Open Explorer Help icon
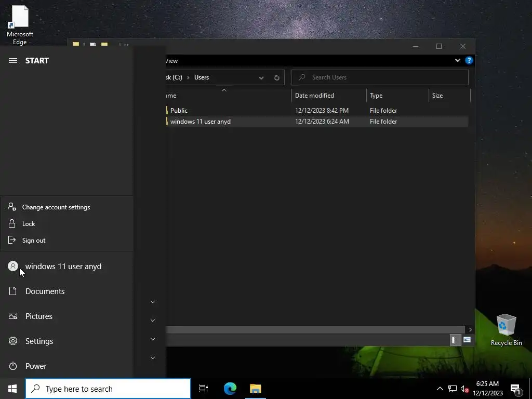Image resolution: width=532 pixels, height=399 pixels. [x=469, y=60]
